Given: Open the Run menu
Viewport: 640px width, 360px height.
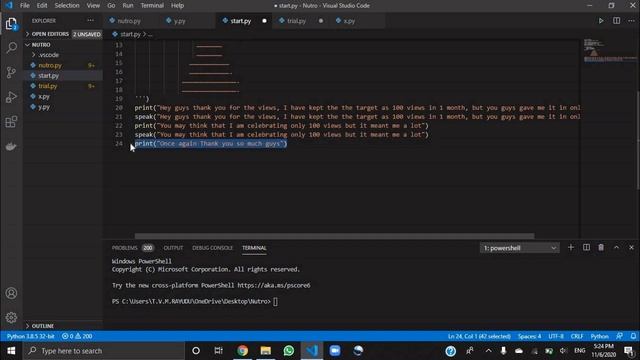Looking at the screenshot, I should 128,5.
